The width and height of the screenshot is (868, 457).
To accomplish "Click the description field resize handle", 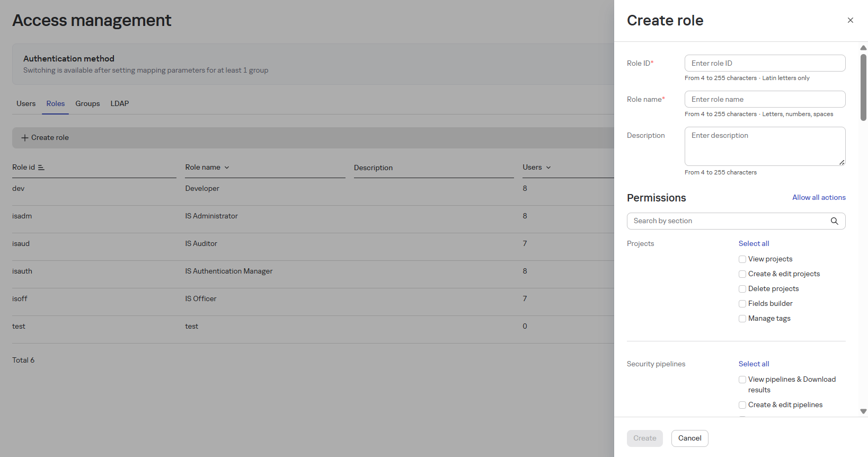I will pyautogui.click(x=842, y=162).
